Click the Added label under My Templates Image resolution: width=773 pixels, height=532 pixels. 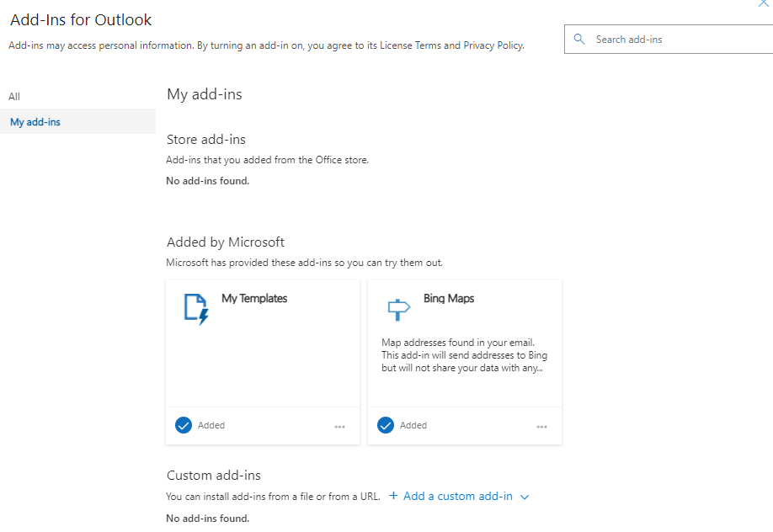(211, 425)
